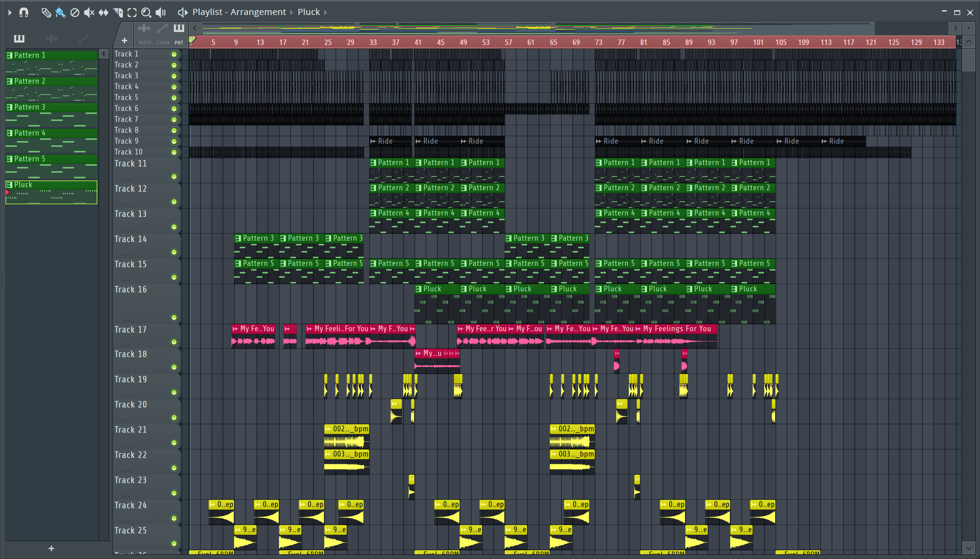This screenshot has height=559, width=980.
Task: Click bar 73 on the timeline ruler
Action: coord(598,43)
